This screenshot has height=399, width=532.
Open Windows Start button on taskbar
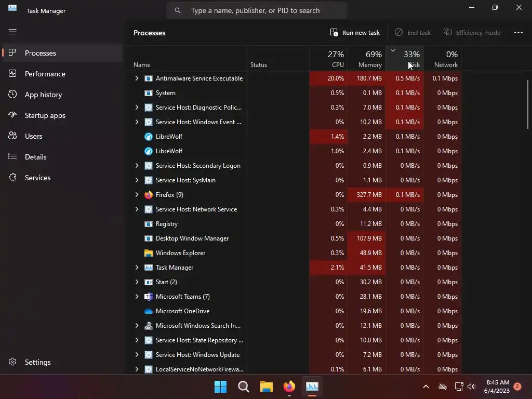tap(220, 387)
